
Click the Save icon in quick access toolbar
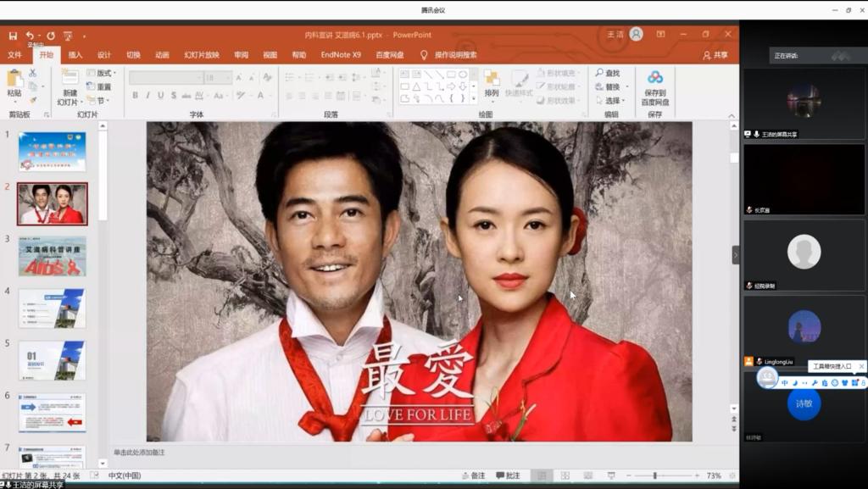tap(13, 36)
